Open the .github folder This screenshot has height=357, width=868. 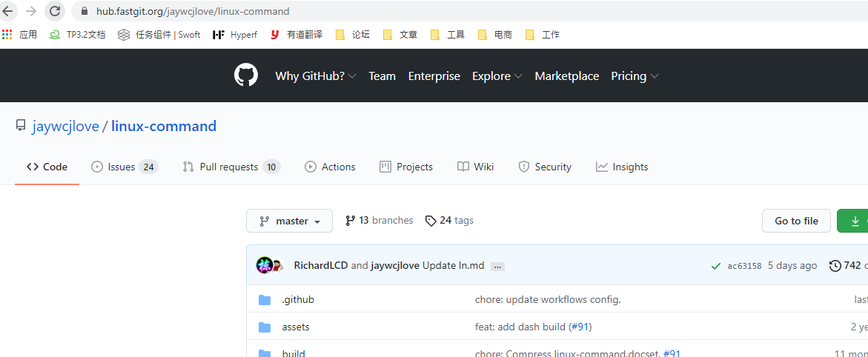[x=298, y=299]
